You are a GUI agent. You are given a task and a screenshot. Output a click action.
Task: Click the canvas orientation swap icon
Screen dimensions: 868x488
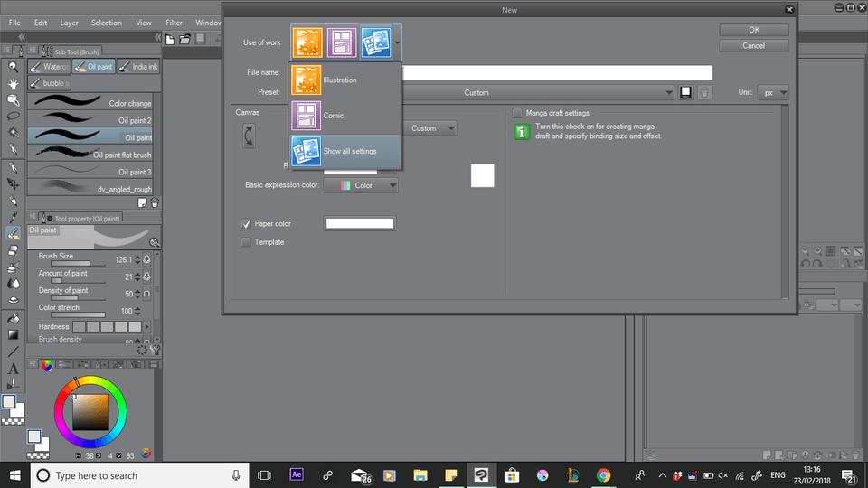coord(249,136)
